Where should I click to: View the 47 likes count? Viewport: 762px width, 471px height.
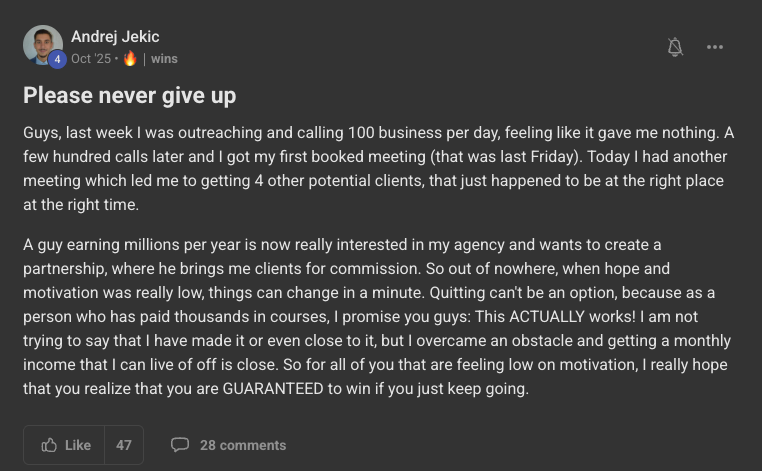[124, 445]
